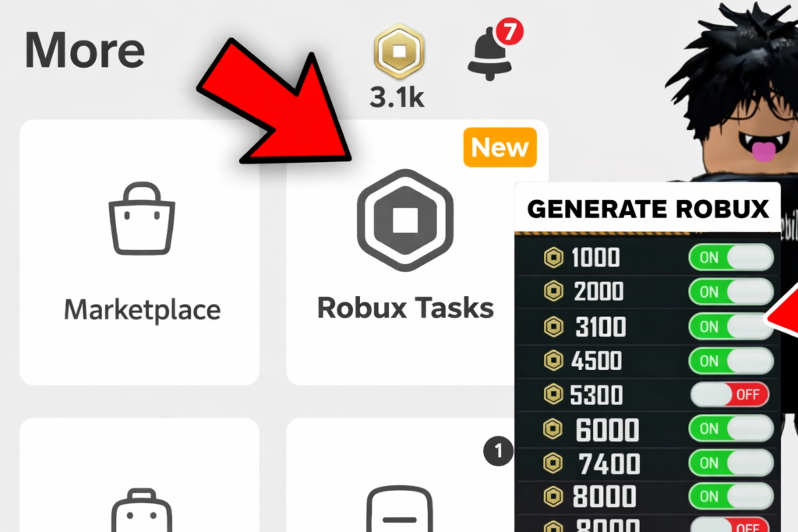Click the bottom-left bag tile icon
798x532 pixels.
[142, 510]
